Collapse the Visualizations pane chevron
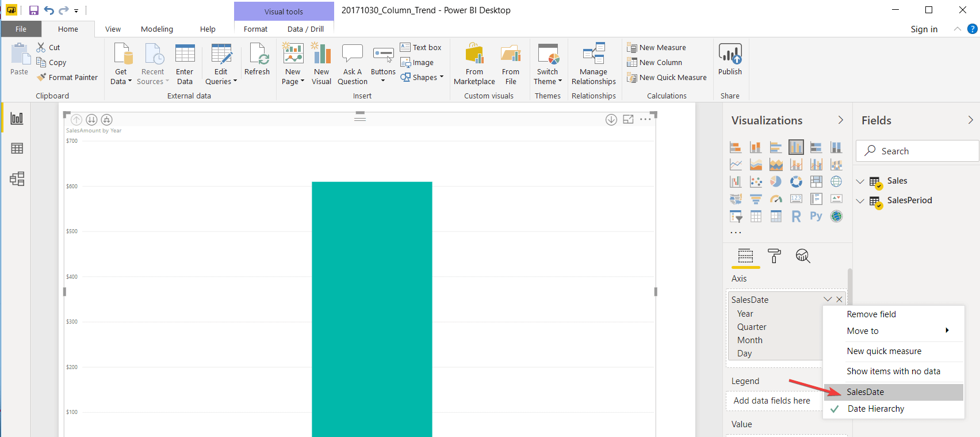This screenshot has width=980, height=437. coord(841,120)
